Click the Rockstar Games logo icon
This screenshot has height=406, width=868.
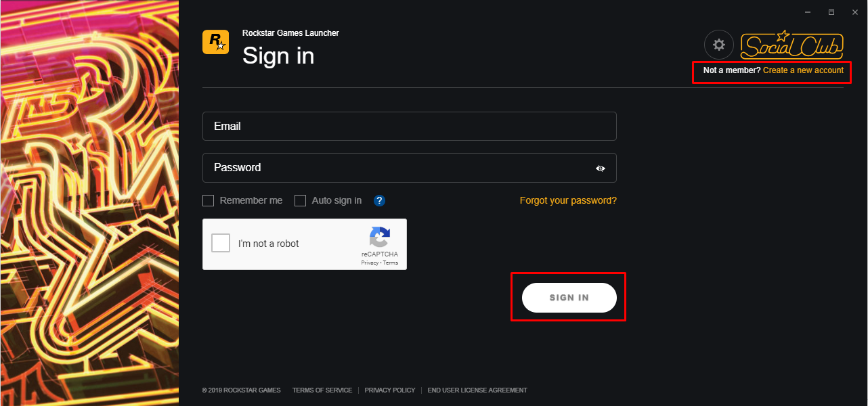(215, 43)
